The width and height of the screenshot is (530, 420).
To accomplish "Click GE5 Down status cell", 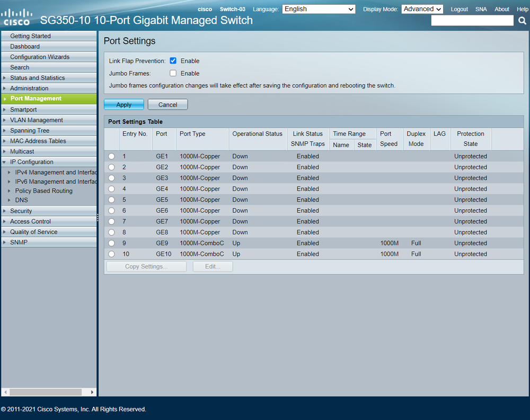I will pos(240,200).
